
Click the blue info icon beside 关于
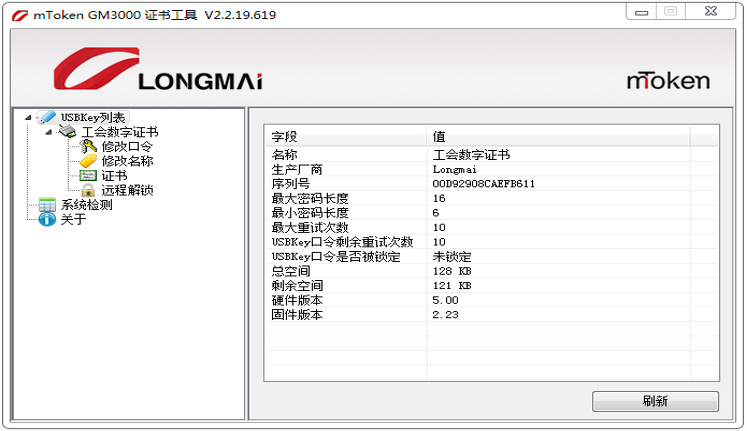pos(47,219)
